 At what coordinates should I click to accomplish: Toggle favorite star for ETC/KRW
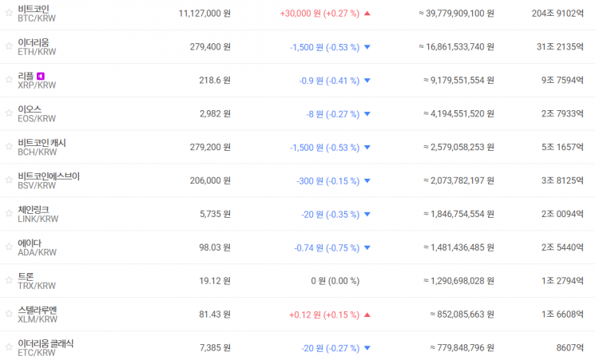[x=9, y=347]
